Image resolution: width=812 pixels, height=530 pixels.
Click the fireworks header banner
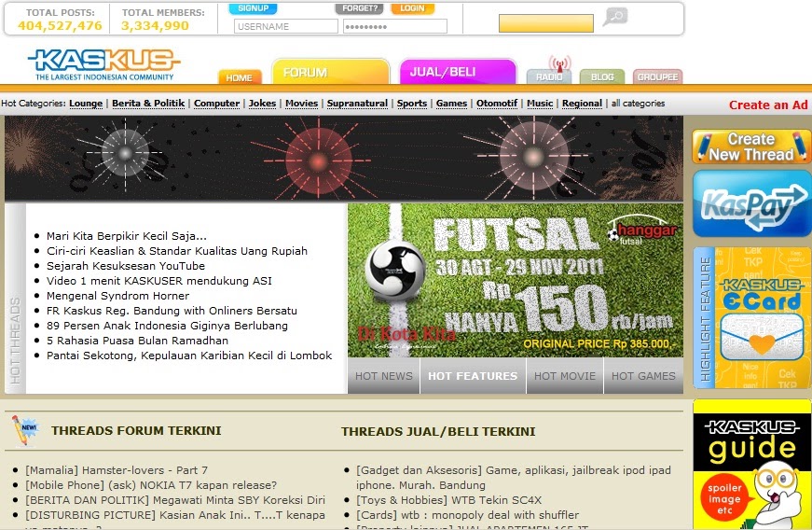(344, 158)
